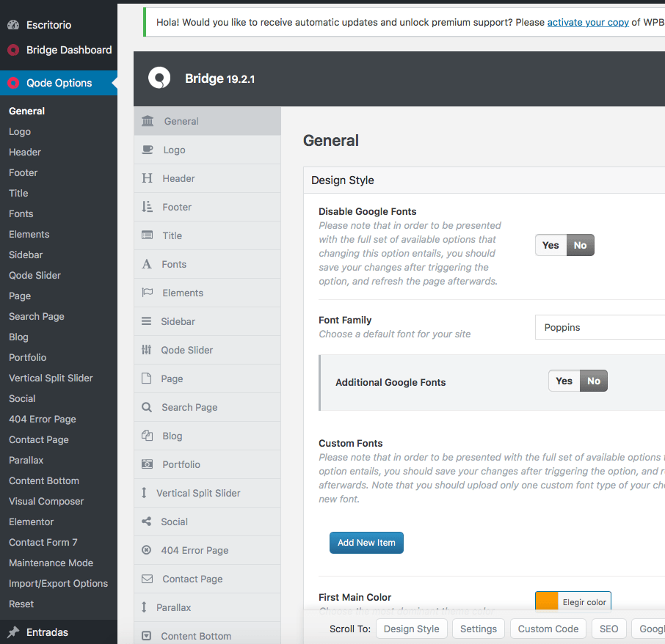Click the Parallax vertical arrows icon
Image resolution: width=665 pixels, height=644 pixels.
click(x=144, y=607)
